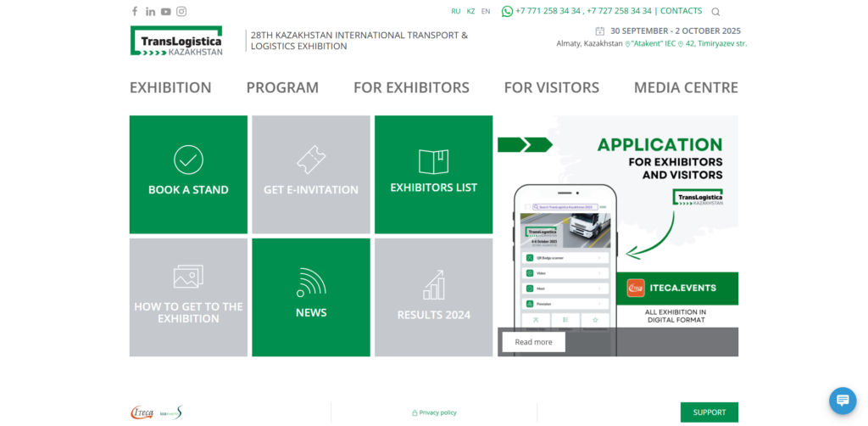Image resolution: width=868 pixels, height=426 pixels.
Task: Click the 28th Kazakhstan International Transport title
Action: click(x=359, y=41)
